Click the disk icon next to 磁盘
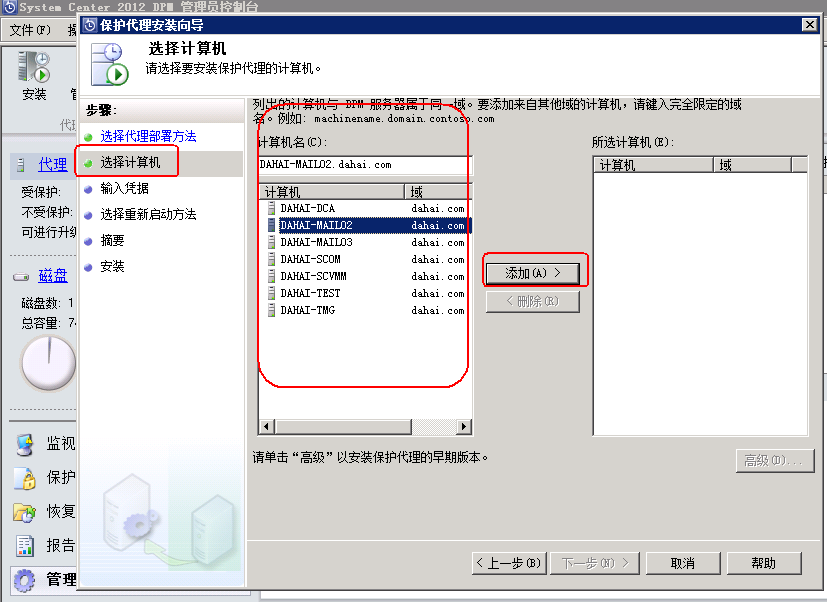Viewport: 827px width, 602px height. (x=21, y=276)
